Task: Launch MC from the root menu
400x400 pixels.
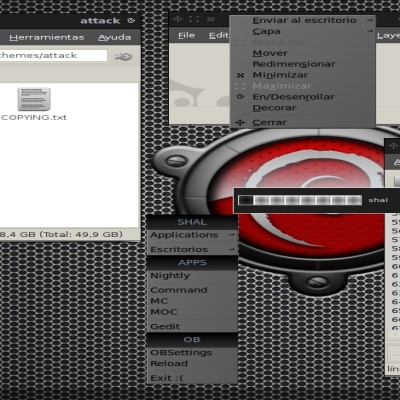Action: tap(192, 301)
